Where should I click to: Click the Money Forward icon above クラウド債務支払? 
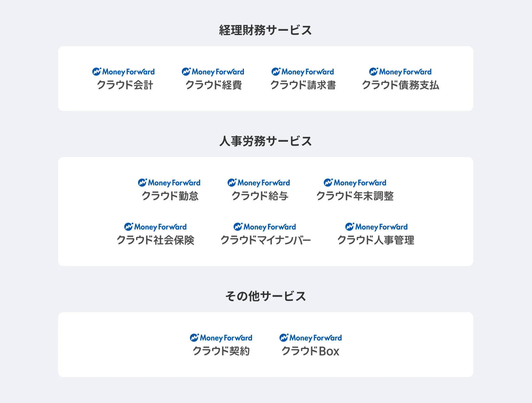click(374, 72)
